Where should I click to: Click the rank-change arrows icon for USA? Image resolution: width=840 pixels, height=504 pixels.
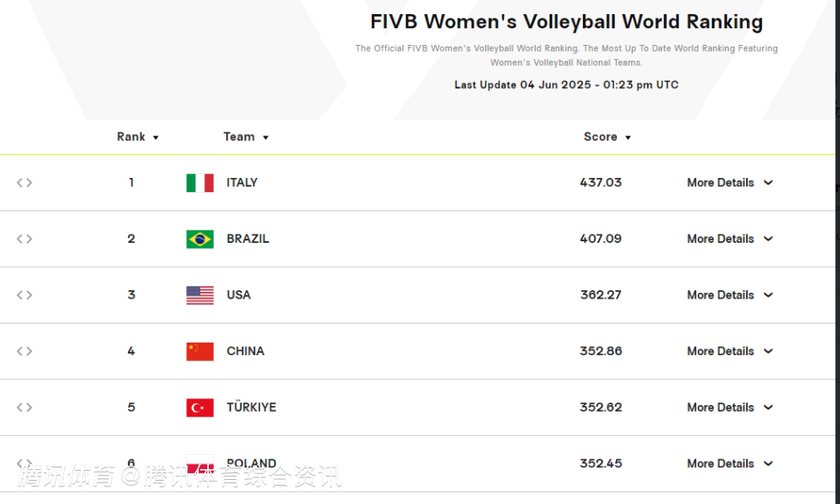tap(24, 295)
